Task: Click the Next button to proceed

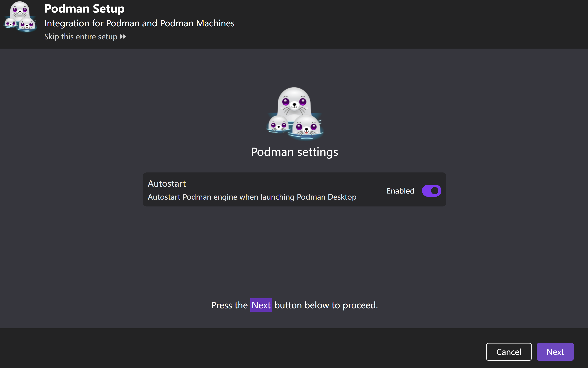Action: click(555, 352)
